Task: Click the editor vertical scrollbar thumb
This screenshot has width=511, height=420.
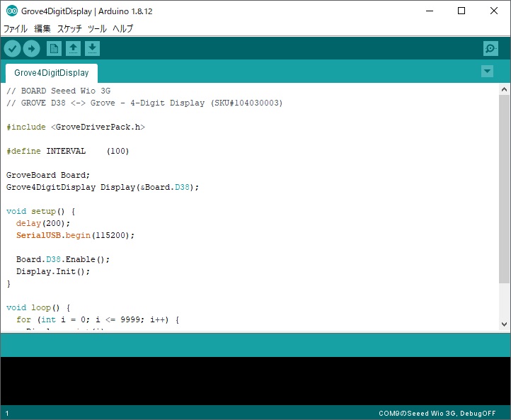Action: click(x=504, y=189)
